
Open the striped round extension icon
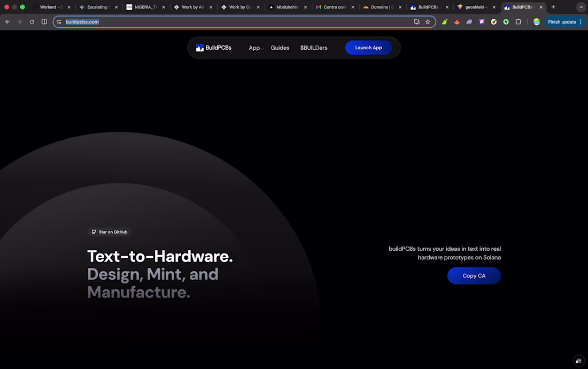pyautogui.click(x=494, y=22)
